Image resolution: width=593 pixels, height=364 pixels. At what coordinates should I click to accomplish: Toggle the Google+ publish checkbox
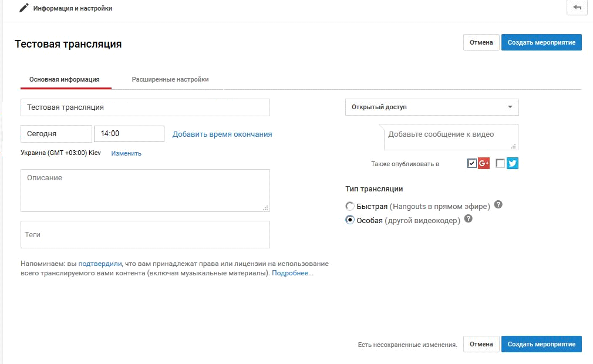472,164
